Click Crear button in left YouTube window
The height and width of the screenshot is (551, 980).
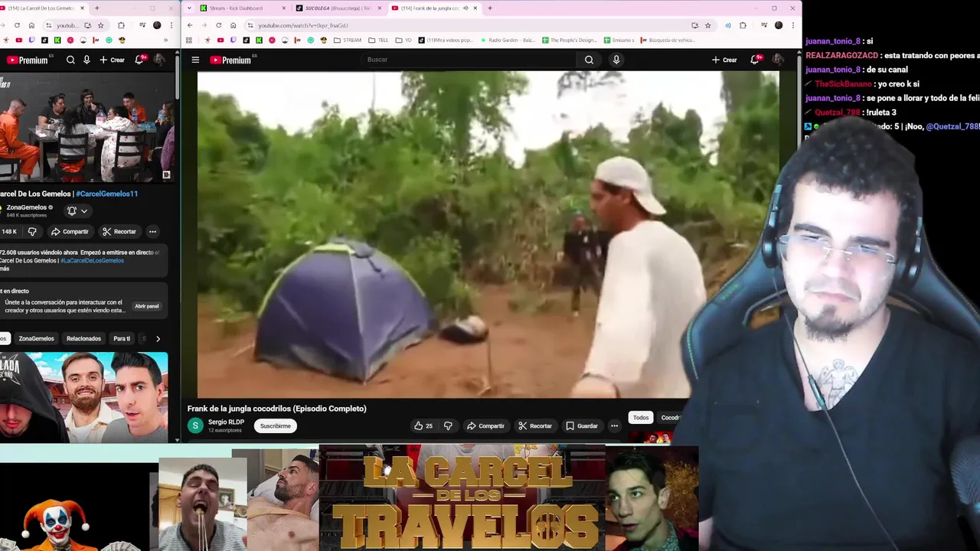click(113, 60)
